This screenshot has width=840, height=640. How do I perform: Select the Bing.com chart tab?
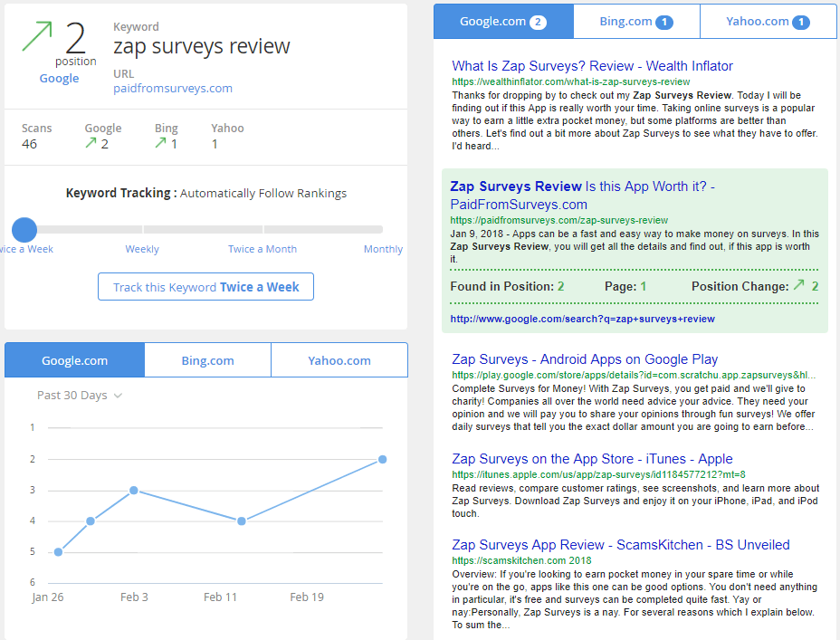point(208,360)
